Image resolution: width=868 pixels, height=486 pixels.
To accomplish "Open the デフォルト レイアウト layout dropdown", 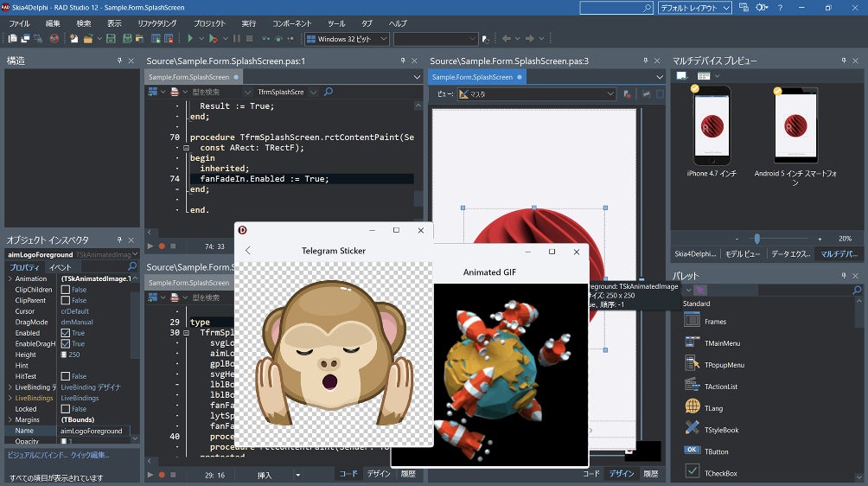I will click(694, 8).
